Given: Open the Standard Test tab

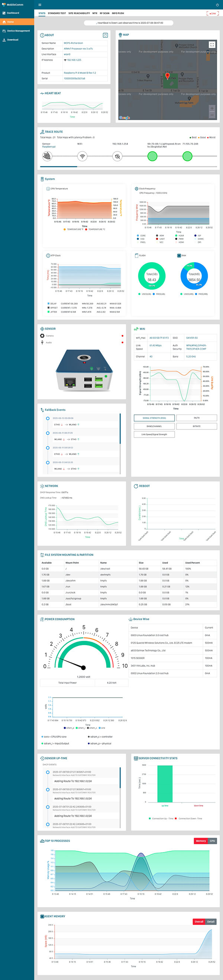Looking at the screenshot, I should [56, 13].
